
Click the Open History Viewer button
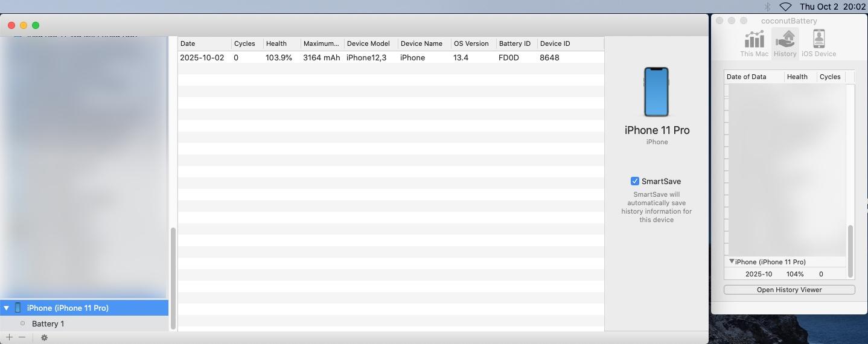click(789, 290)
